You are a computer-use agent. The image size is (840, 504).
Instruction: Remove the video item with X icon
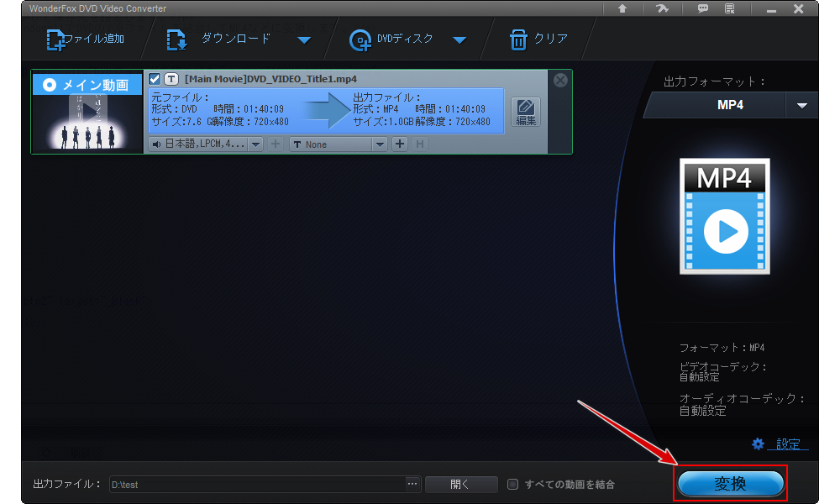pos(560,81)
